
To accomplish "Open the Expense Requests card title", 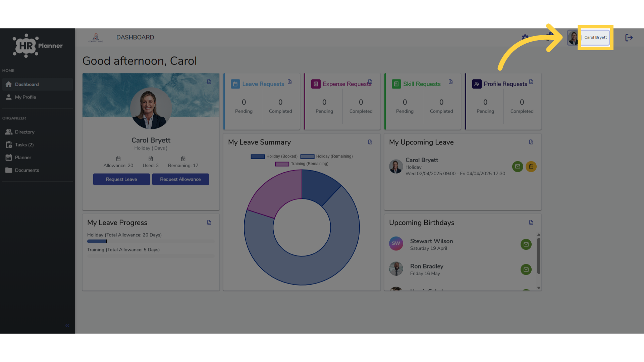I will [x=347, y=84].
